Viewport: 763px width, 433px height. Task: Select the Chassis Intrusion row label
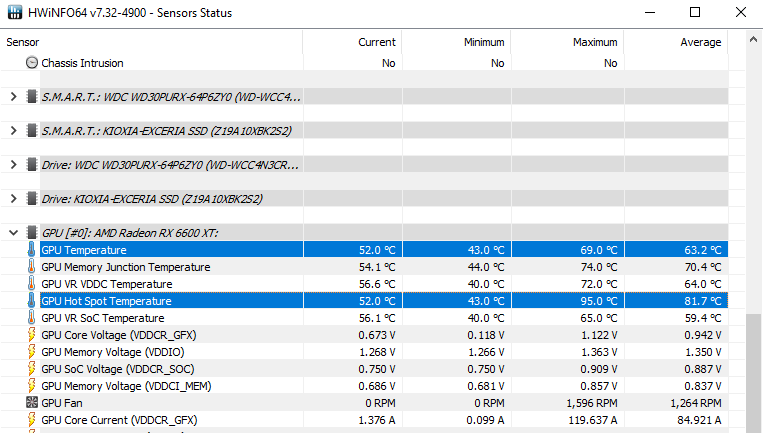point(82,63)
